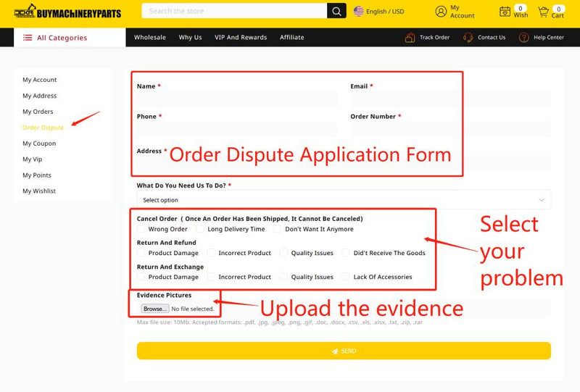Check Quality Issues under Return And Refund
Viewport: 580px width, 392px height.
click(x=283, y=253)
